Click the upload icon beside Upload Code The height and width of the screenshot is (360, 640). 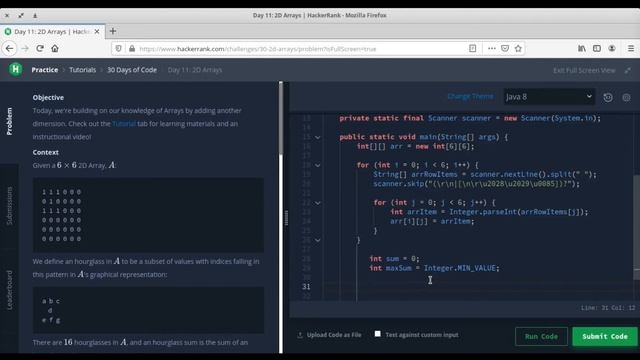[x=300, y=335]
